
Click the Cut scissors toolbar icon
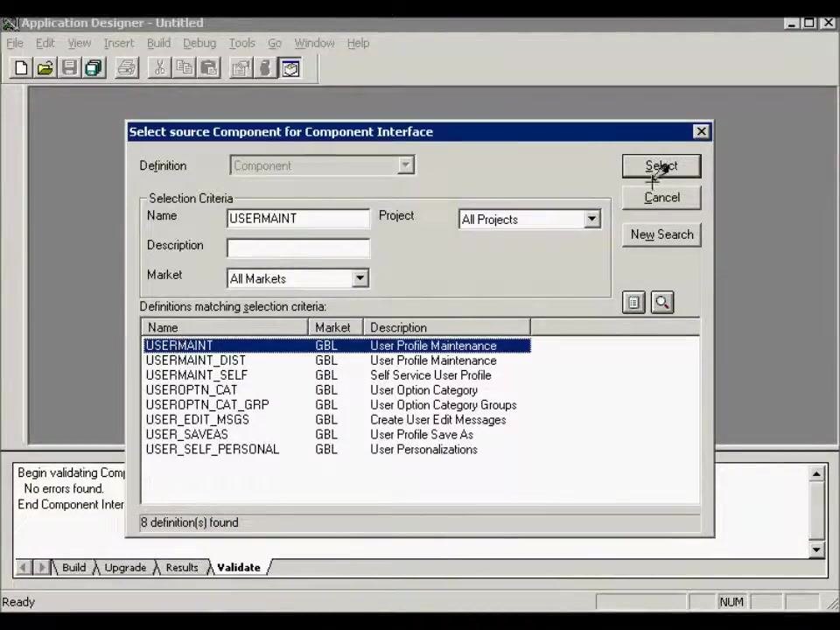click(159, 68)
